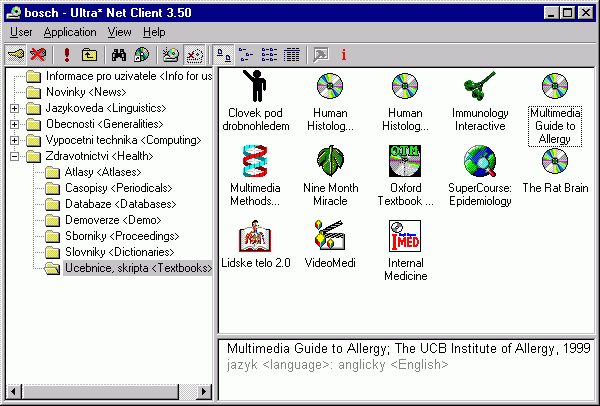Select Zdravotnictvi <Health> folder label
600x406 pixels.
click(99, 156)
